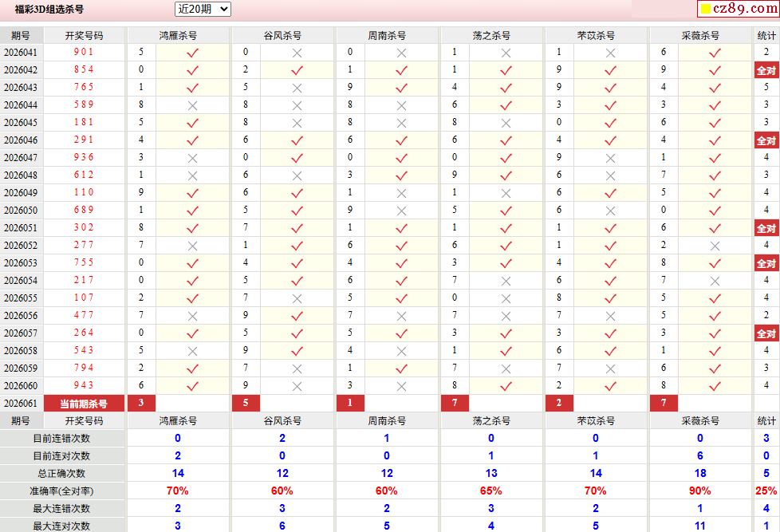The height and width of the screenshot is (532, 780).
Task: Click the cross mark for 周南杀号 in row 2026049
Action: (401, 193)
